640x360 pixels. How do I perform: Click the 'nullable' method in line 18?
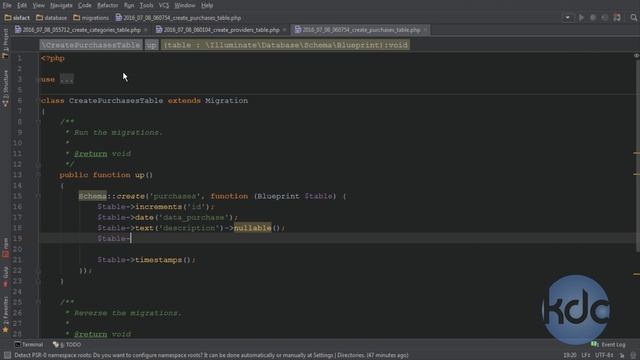252,228
